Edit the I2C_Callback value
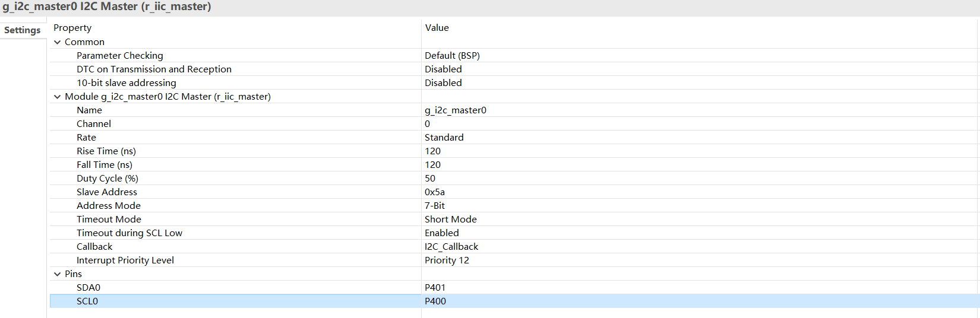980x318 pixels. tap(451, 247)
